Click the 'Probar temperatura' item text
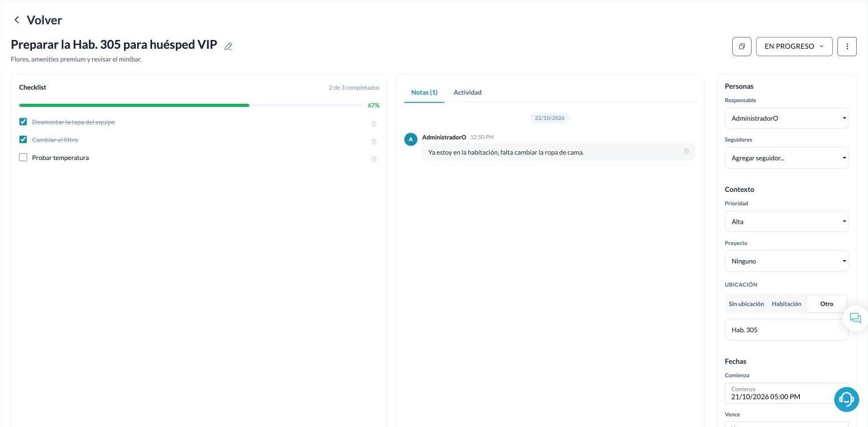The image size is (868, 427). pyautogui.click(x=61, y=158)
